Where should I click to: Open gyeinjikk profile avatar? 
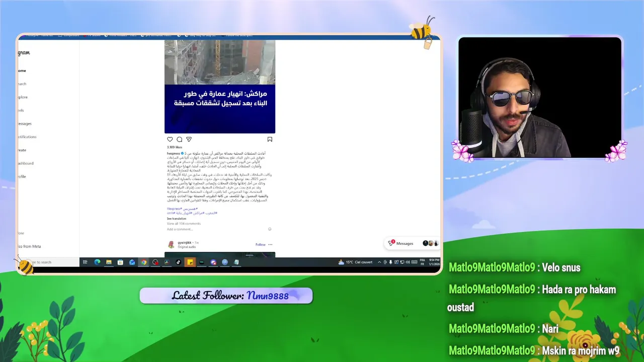(x=171, y=244)
